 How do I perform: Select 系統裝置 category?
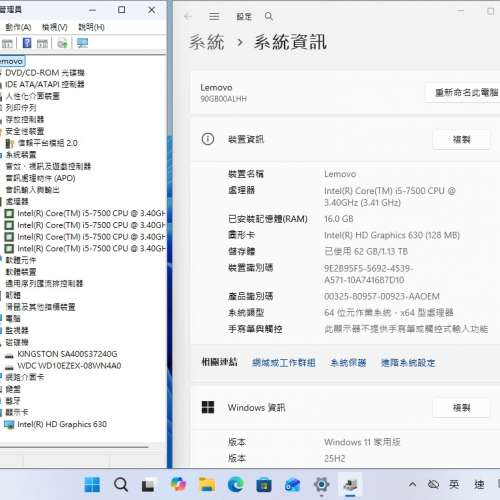click(21, 155)
